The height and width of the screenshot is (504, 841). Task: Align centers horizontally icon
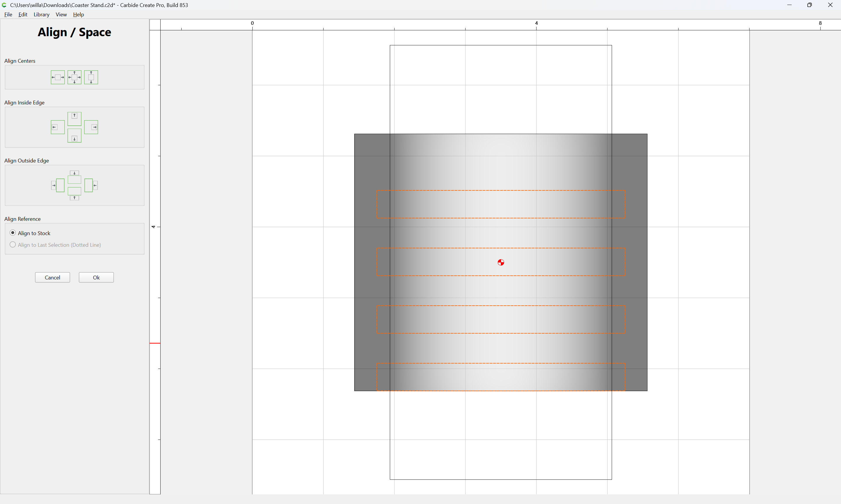pos(58,77)
